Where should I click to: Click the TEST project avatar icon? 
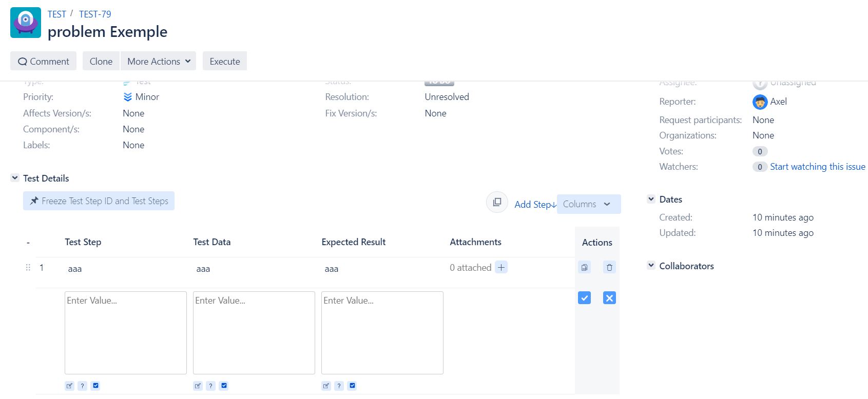(26, 23)
